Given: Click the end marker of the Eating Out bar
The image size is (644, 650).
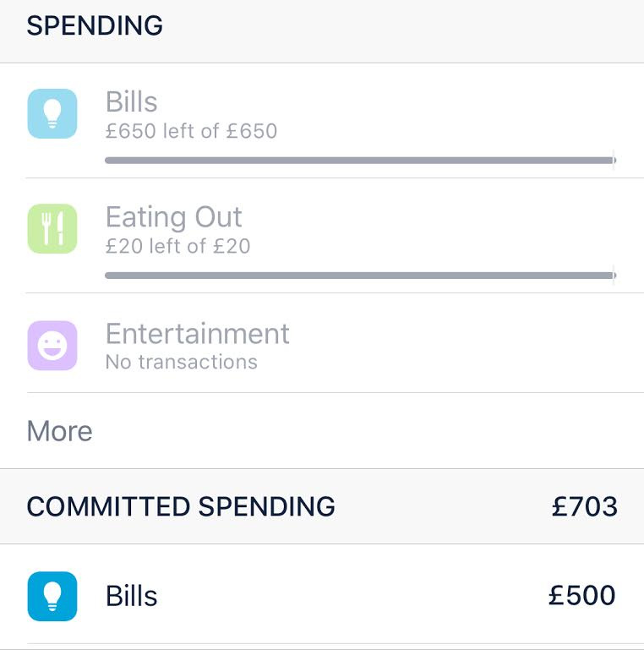Looking at the screenshot, I should [614, 275].
